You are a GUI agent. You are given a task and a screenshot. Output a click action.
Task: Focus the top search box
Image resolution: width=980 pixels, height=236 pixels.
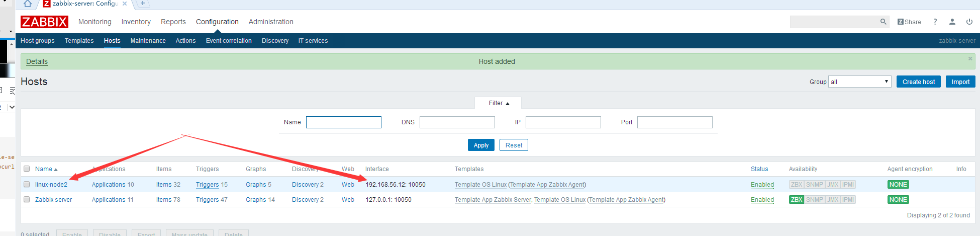click(834, 22)
